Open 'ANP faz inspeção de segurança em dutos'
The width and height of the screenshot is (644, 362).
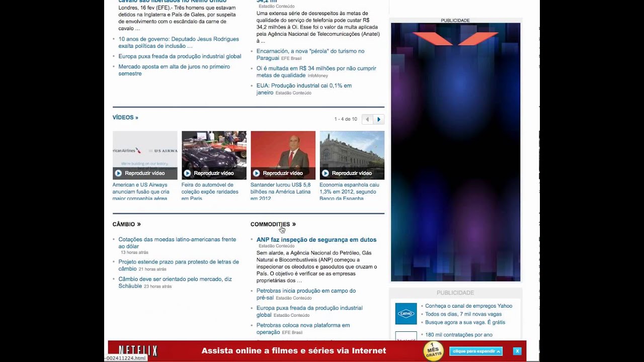(x=316, y=240)
